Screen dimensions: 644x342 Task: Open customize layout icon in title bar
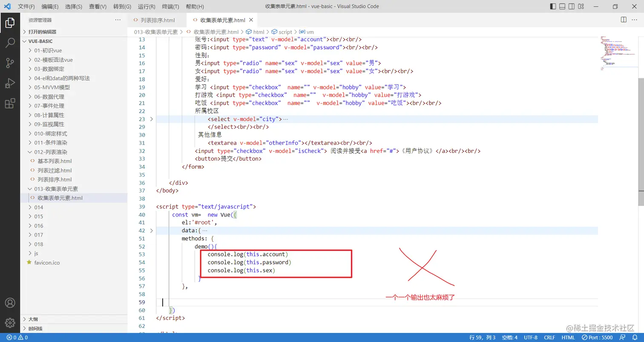[x=581, y=6]
